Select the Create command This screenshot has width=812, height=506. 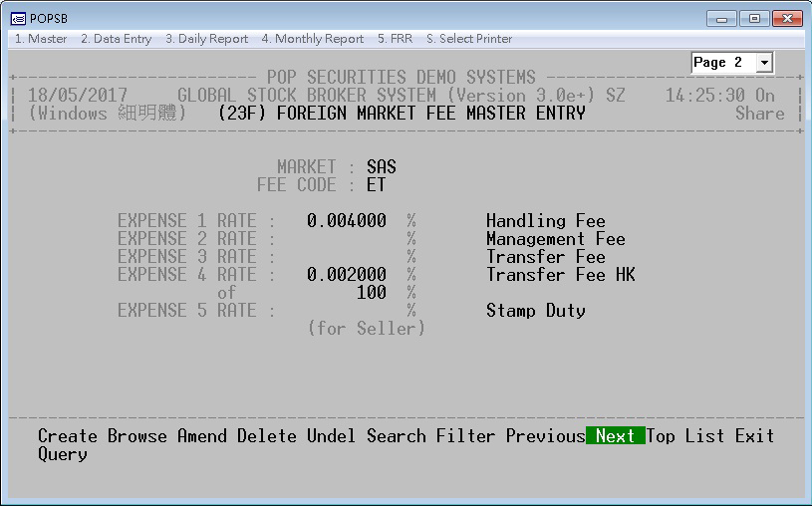tap(68, 436)
